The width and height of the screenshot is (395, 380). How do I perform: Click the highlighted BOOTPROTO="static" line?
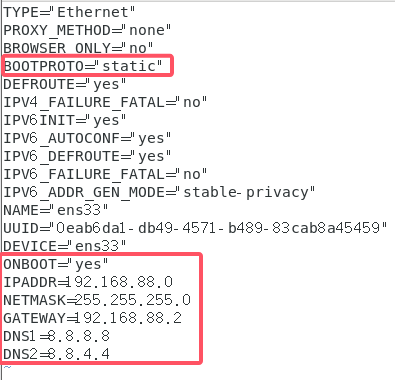[x=83, y=66]
